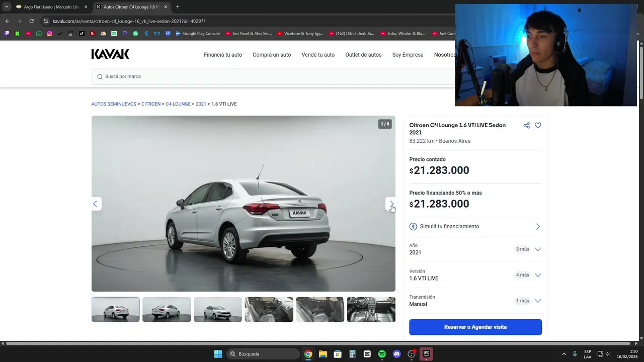644x362 pixels.
Task: Select sixth thumbnail showing dashboard
Action: click(371, 310)
